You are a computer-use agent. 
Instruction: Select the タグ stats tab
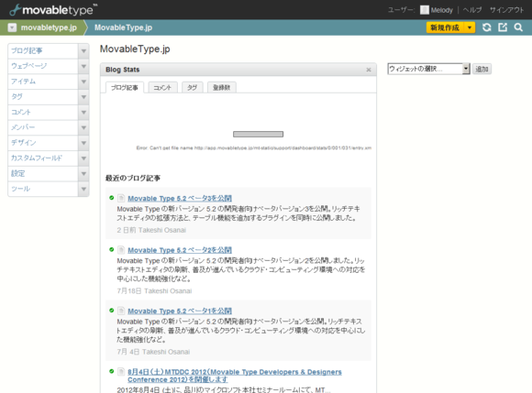click(x=192, y=87)
